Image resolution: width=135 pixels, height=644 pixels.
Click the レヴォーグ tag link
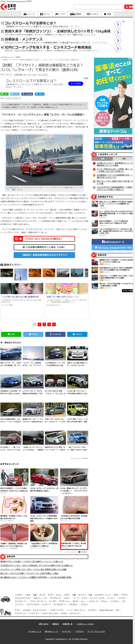tap(16, 98)
